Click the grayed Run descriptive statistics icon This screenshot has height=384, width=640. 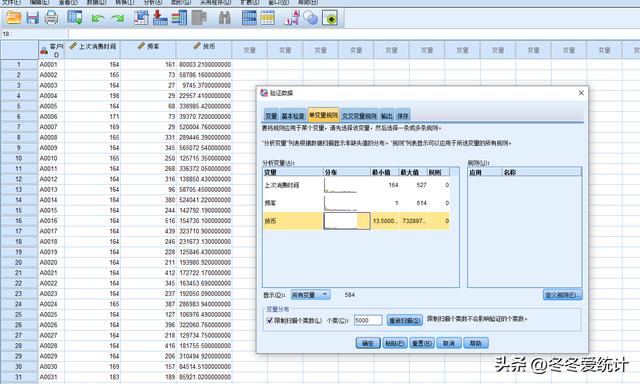tap(199, 18)
